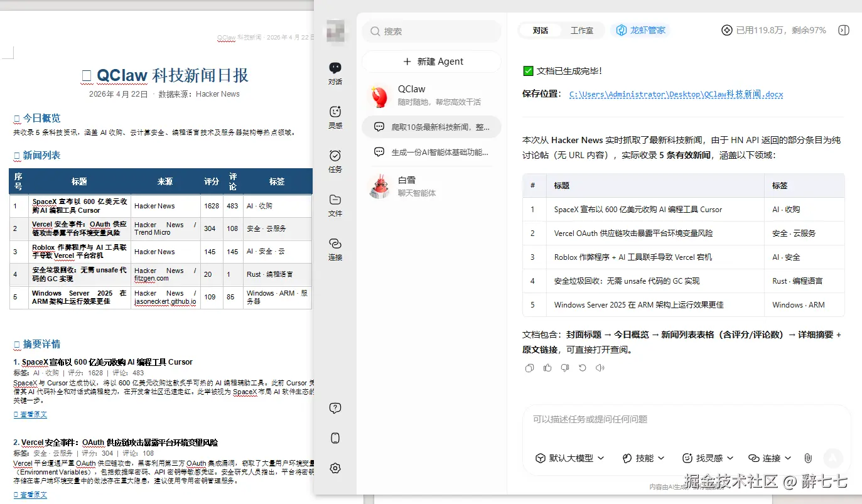Open the 连接 connections section in sidebar
This screenshot has height=504, width=862.
335,249
